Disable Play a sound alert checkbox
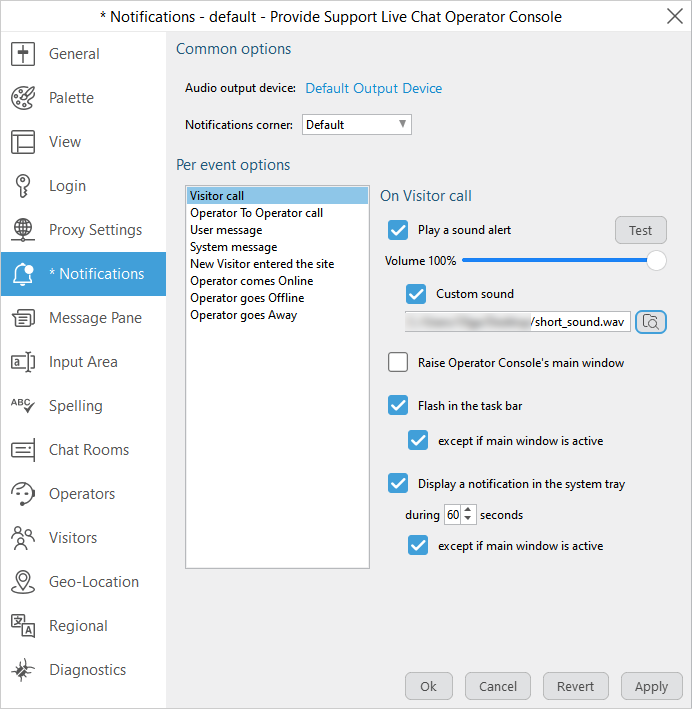This screenshot has height=709, width=692. 398,230
